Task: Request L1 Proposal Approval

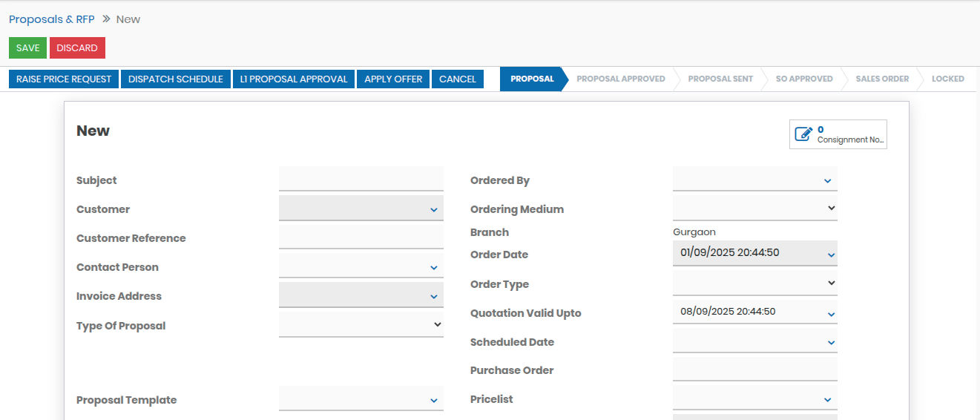Action: (x=294, y=79)
